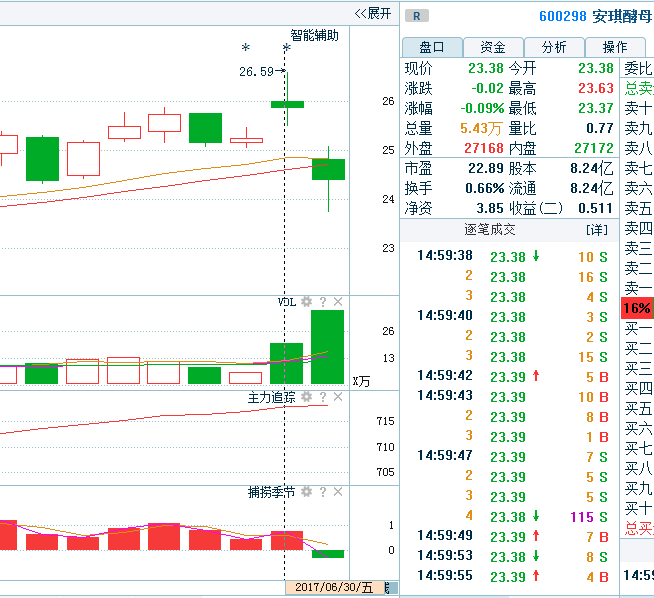This screenshot has height=598, width=654.
Task: Open trade details via 详 link
Action: (597, 230)
